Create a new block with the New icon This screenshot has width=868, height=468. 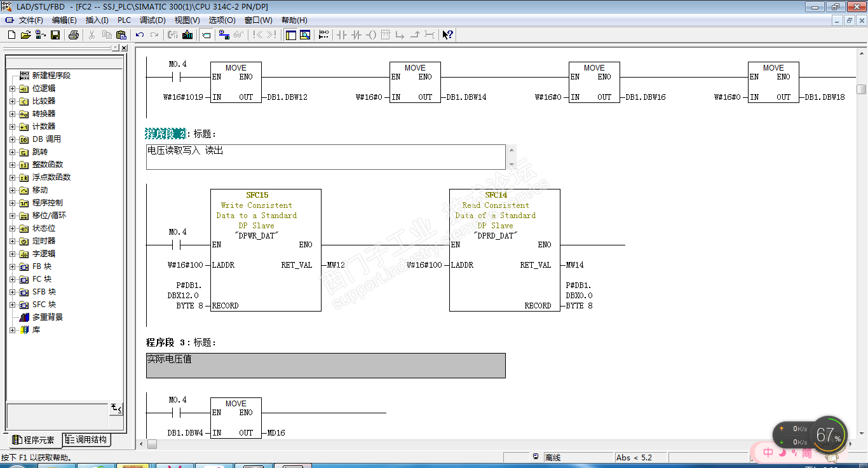click(x=11, y=35)
